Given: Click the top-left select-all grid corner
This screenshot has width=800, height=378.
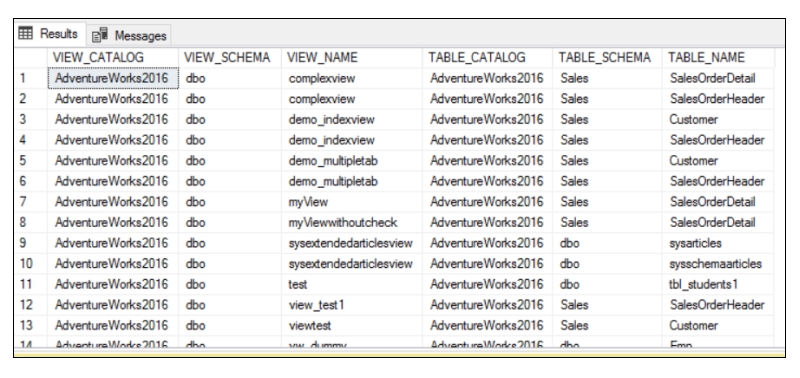Looking at the screenshot, I should pos(31,58).
